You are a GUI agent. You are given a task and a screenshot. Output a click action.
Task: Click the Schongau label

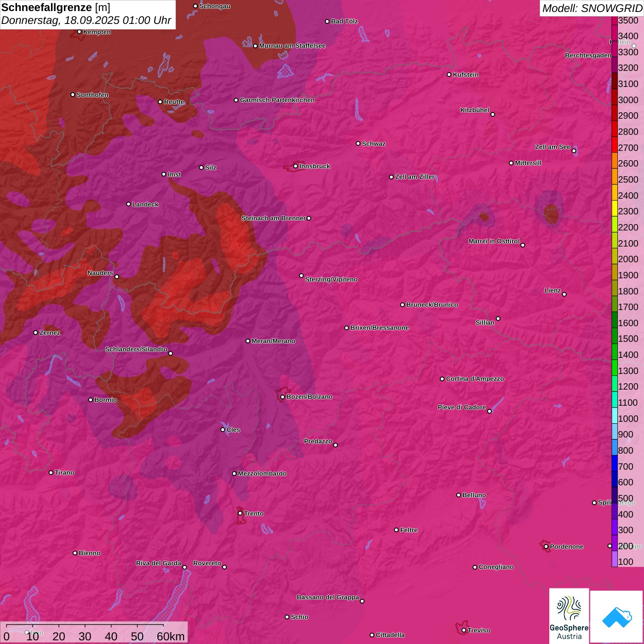tap(215, 6)
